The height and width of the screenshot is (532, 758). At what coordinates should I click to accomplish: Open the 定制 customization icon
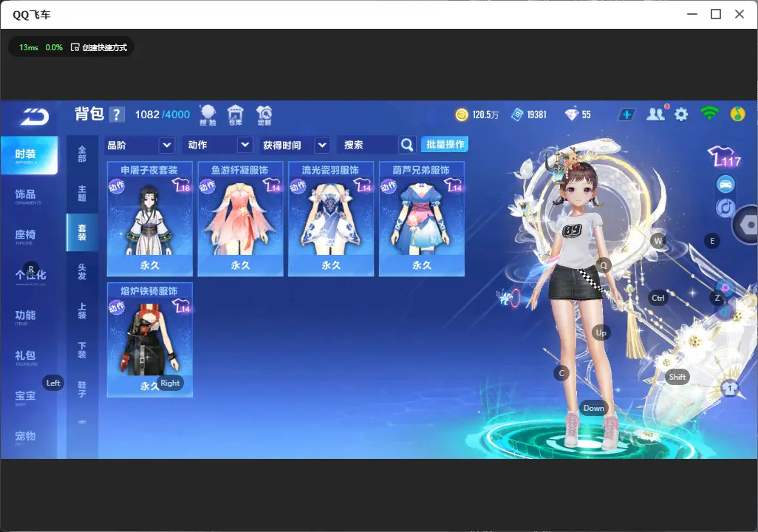click(x=264, y=115)
